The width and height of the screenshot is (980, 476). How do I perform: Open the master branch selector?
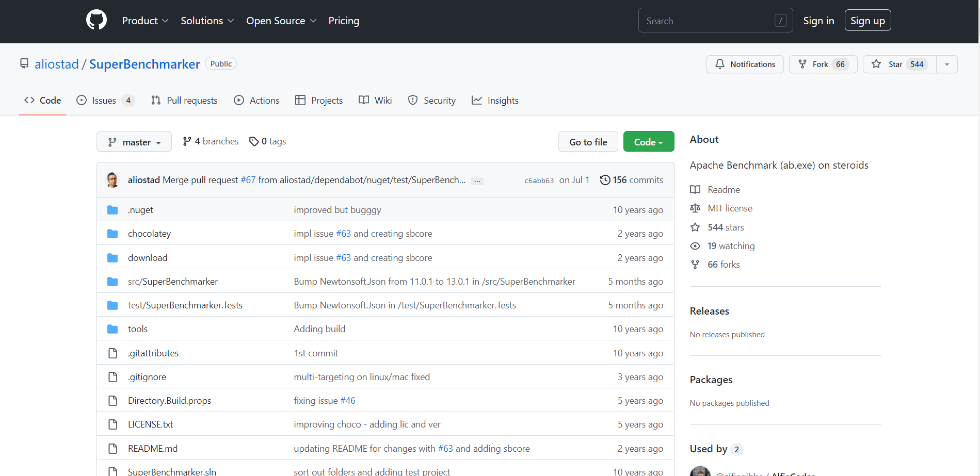tap(134, 142)
